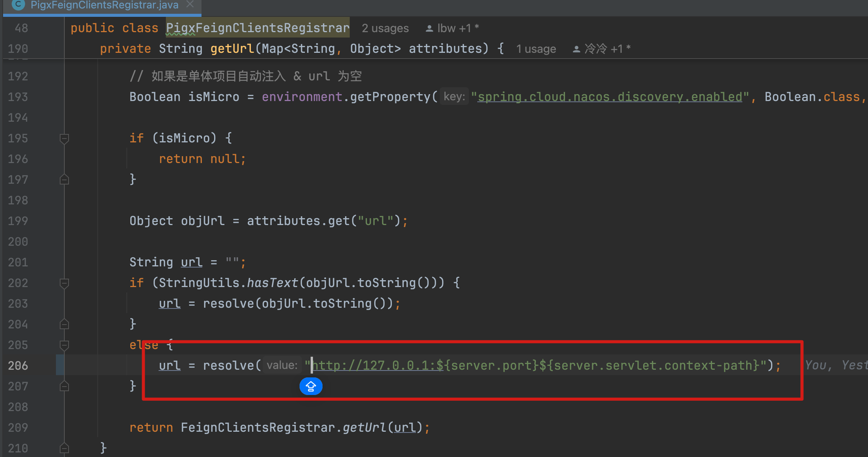Viewport: 868px width, 457px height.
Task: Close the PigxFeignClientsRegistrar.java tab
Action: [x=190, y=4]
